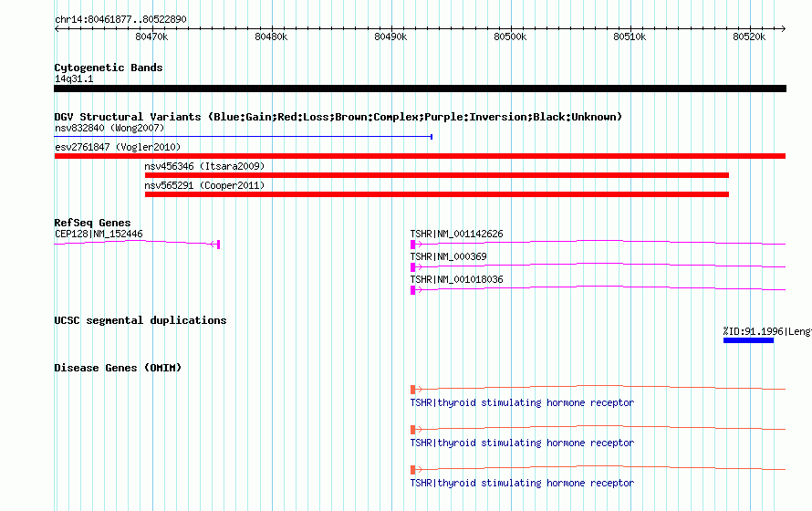Select the red nsv565291 loss bar
Image resolution: width=812 pixels, height=511 pixels.
point(437,194)
